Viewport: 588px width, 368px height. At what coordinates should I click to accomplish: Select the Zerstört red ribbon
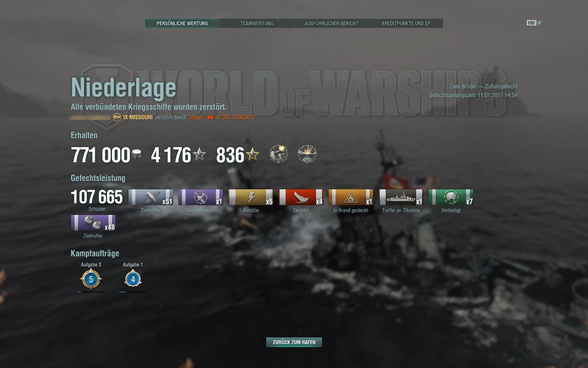(x=301, y=197)
